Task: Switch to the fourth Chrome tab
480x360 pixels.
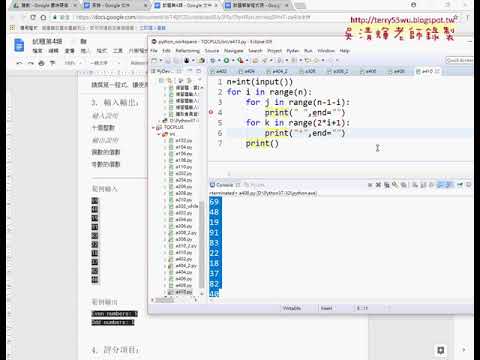Action: [x=256, y=5]
